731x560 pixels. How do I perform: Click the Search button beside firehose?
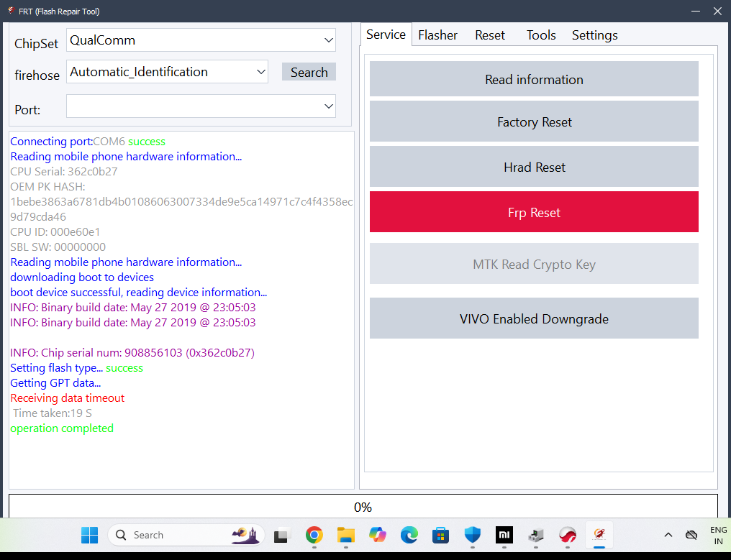click(x=309, y=72)
